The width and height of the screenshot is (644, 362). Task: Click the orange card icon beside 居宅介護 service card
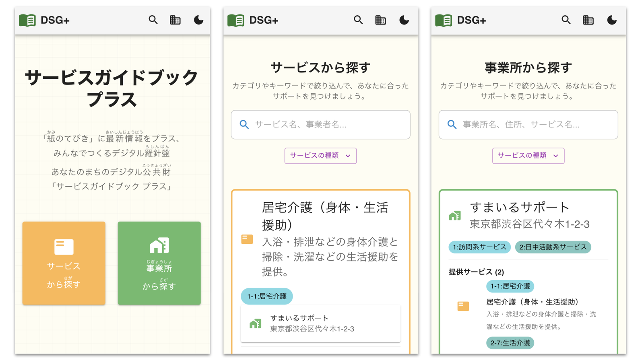[x=247, y=239]
